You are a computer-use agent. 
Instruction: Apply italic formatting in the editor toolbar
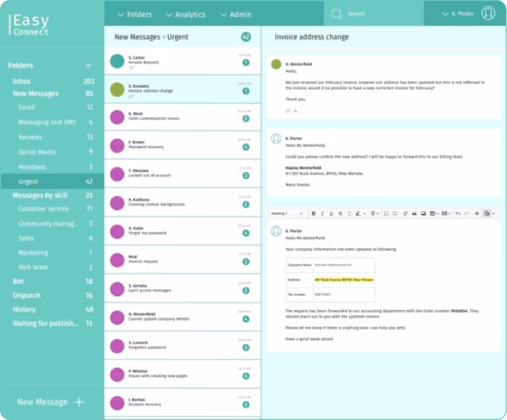pos(322,214)
